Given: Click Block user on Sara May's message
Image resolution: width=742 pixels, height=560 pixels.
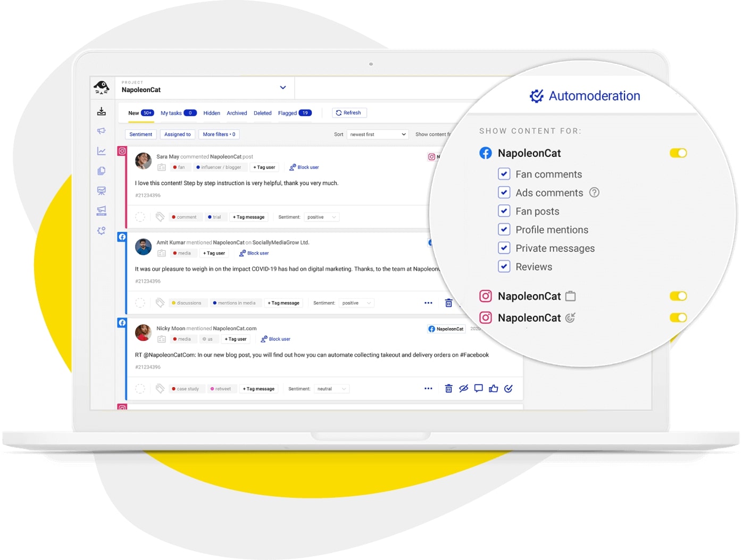Looking at the screenshot, I should tap(304, 168).
